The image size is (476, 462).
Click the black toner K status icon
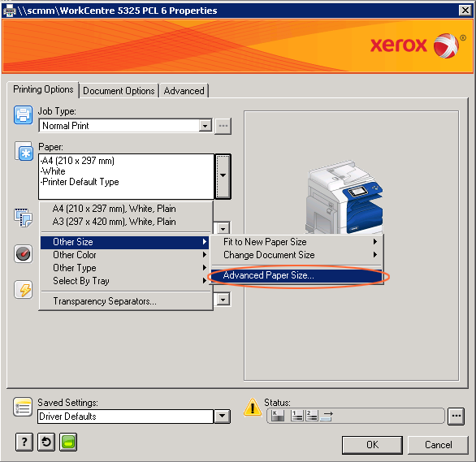(278, 415)
